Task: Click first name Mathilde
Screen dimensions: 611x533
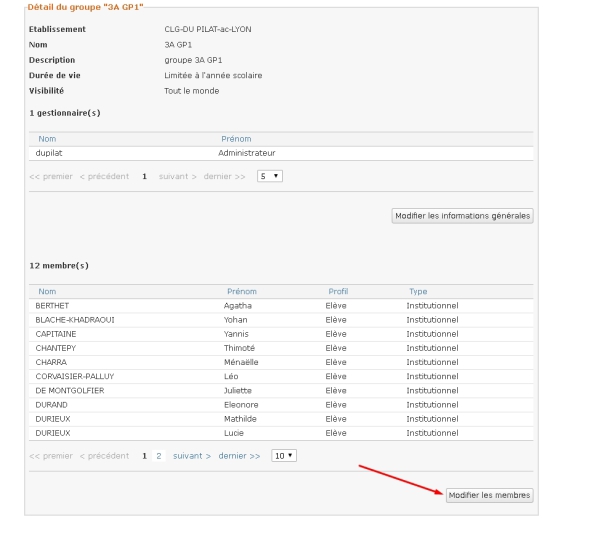Action: click(240, 419)
